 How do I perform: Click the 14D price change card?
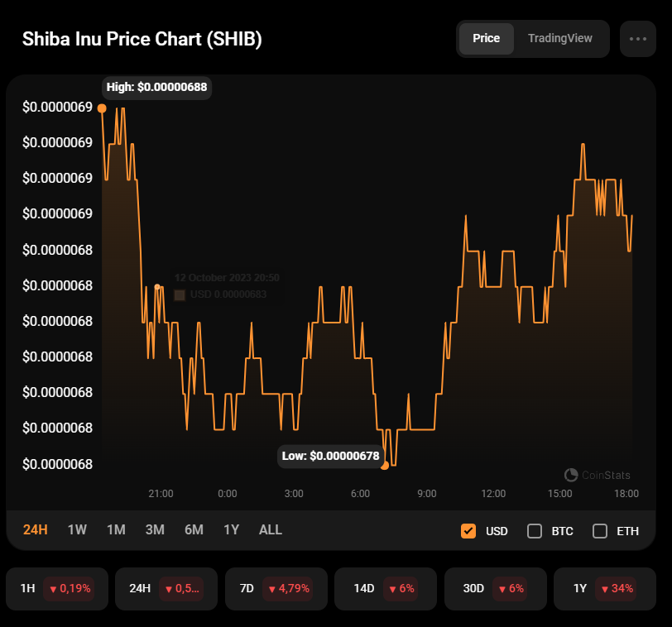[x=386, y=588]
